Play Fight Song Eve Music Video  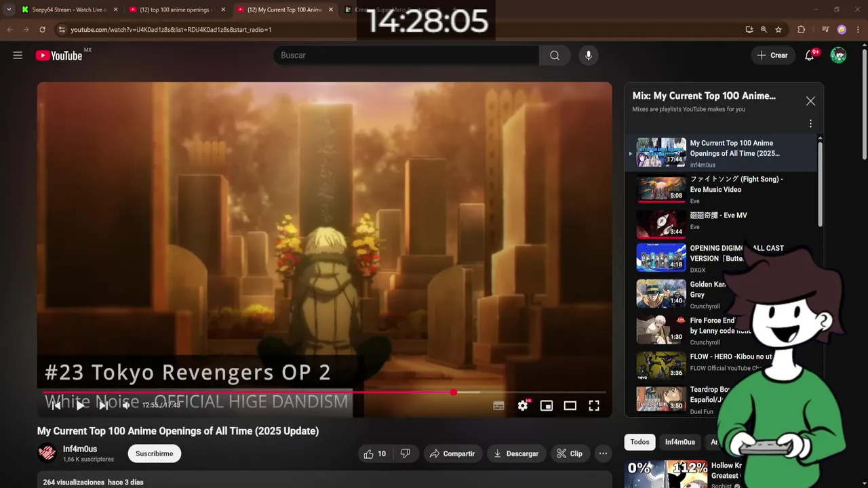722,189
